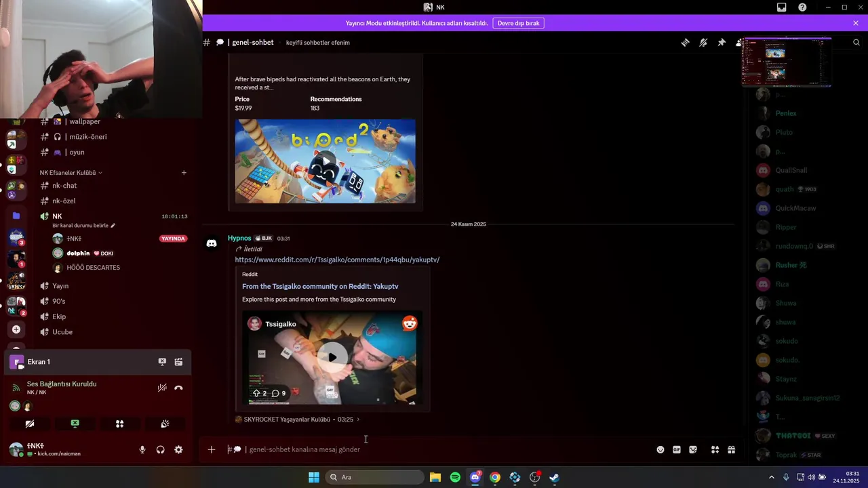
Task: Create channel plus next to NK Efsaneler Kulübü
Action: coord(184,173)
